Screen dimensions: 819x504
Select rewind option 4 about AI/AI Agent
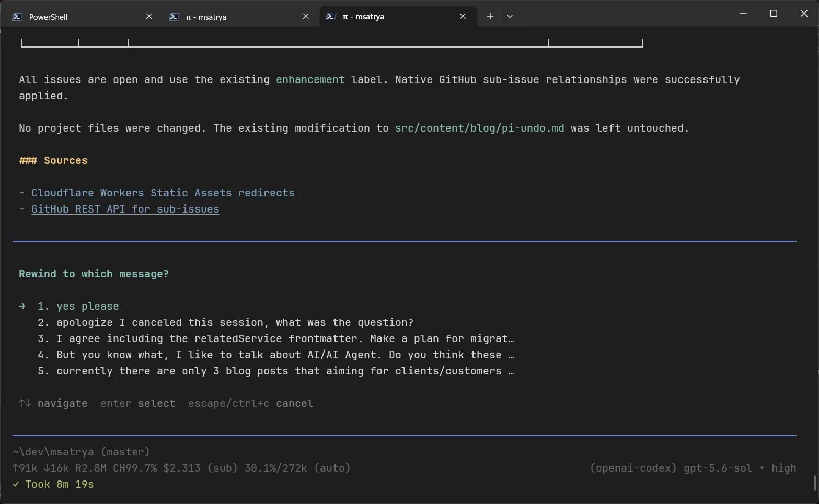[x=275, y=355]
